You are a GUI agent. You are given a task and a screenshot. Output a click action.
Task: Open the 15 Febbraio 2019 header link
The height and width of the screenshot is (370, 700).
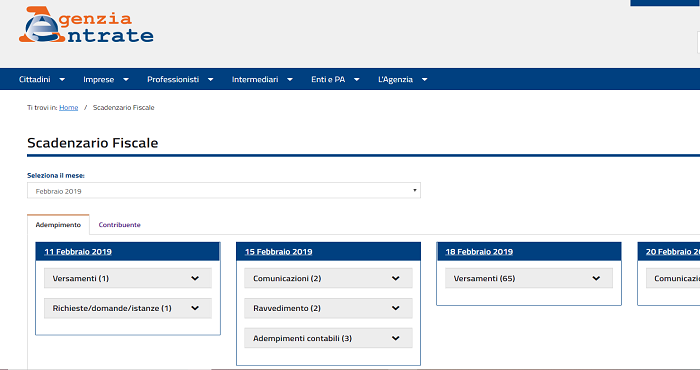279,252
